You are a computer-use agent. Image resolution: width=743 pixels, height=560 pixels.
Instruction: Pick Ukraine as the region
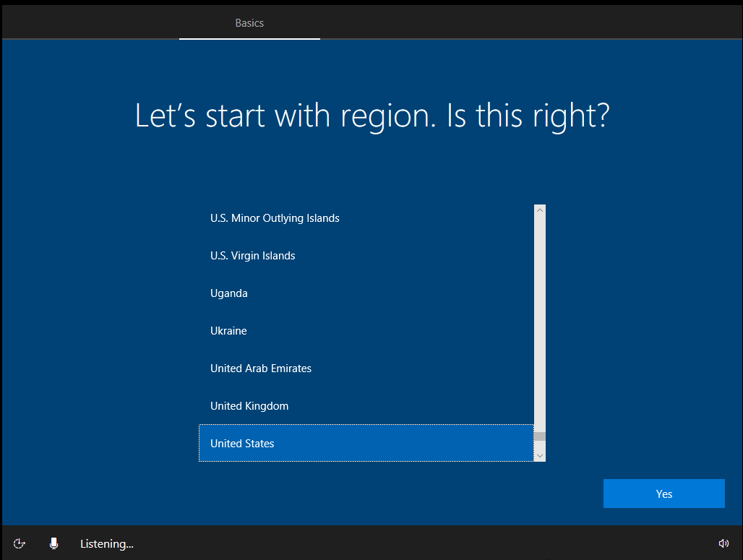tap(228, 331)
